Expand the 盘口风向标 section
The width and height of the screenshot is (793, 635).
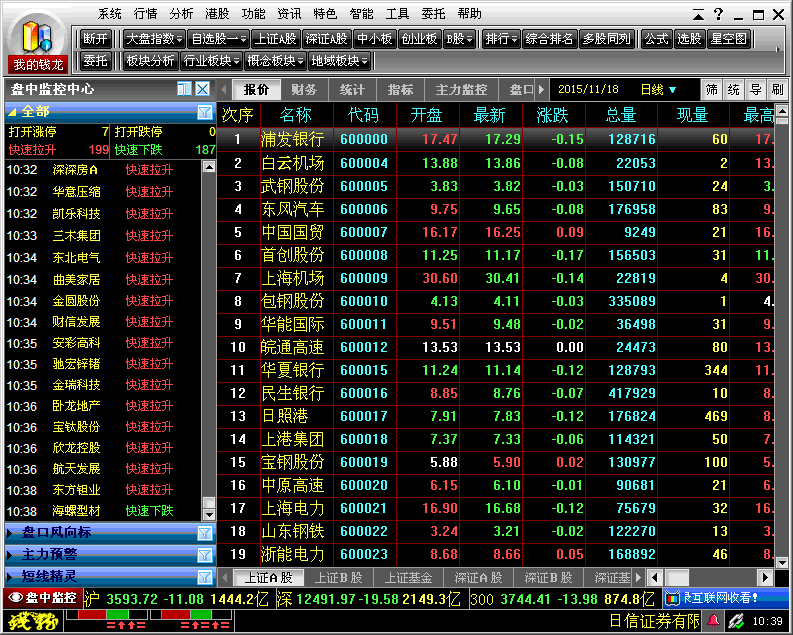point(10,533)
